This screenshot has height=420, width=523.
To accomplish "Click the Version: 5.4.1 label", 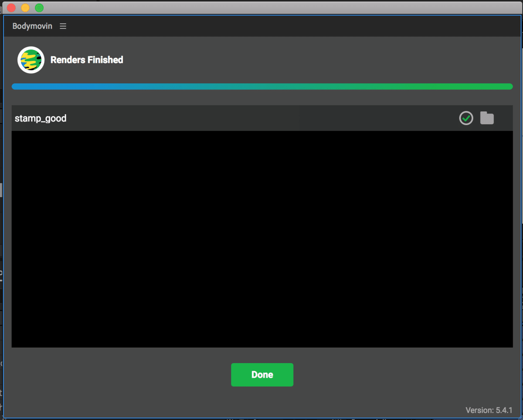I will tap(489, 410).
